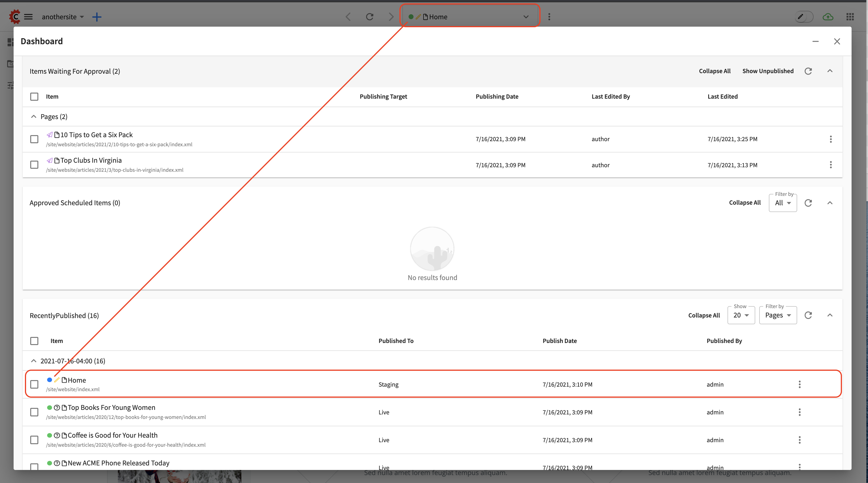Collapse the 2021-07-16-04:00 group

pyautogui.click(x=34, y=361)
